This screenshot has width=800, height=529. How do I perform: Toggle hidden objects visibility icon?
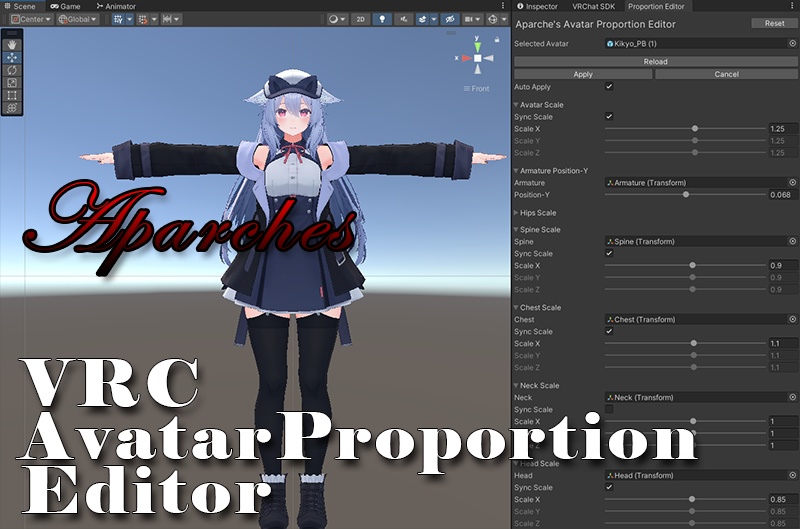[x=449, y=19]
